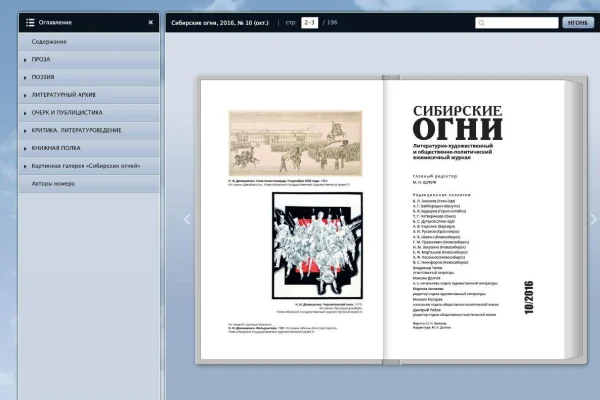600x400 pixels.
Task: Expand the КНИЖНАЯ ПОЛКА section arrow
Action: [x=25, y=149]
